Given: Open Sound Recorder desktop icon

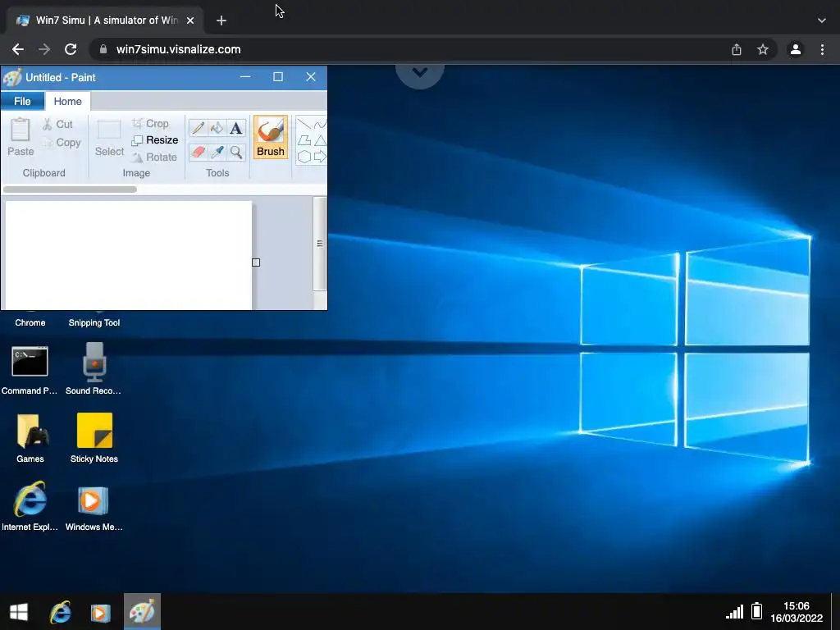Looking at the screenshot, I should tap(94, 370).
